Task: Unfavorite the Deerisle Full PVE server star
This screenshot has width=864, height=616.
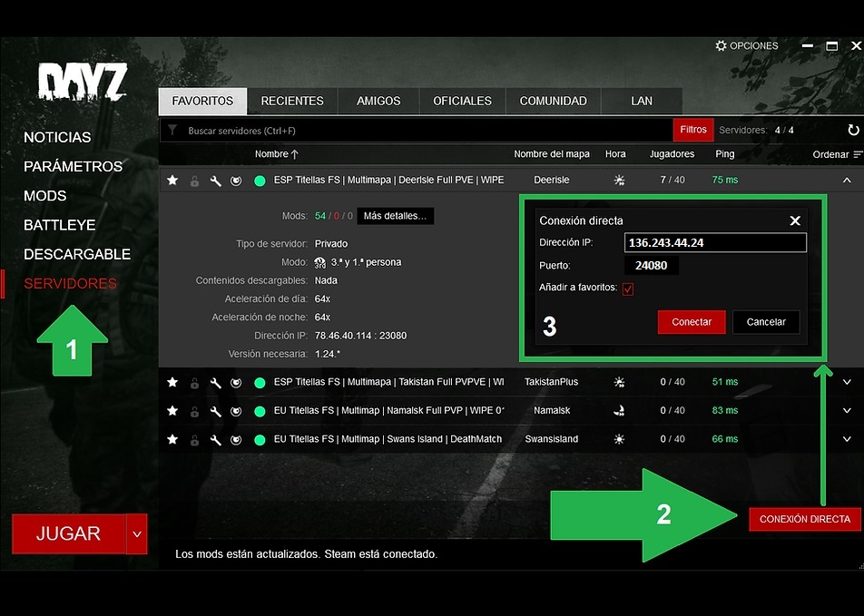Action: click(x=172, y=181)
